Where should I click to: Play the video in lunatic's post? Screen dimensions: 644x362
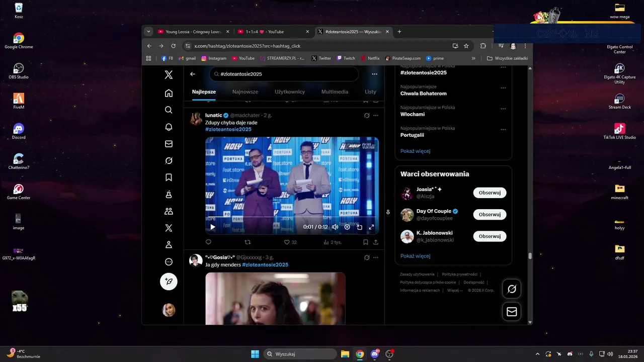(x=213, y=227)
